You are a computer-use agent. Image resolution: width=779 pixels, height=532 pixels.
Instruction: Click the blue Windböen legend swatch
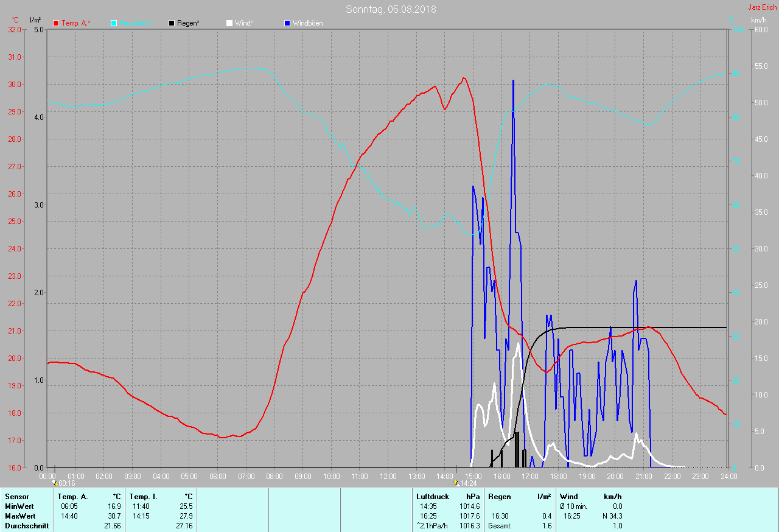pyautogui.click(x=287, y=23)
